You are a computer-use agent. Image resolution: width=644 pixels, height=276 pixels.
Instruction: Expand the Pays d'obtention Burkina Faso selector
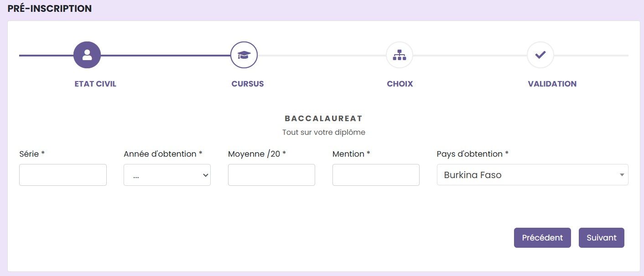click(x=533, y=175)
